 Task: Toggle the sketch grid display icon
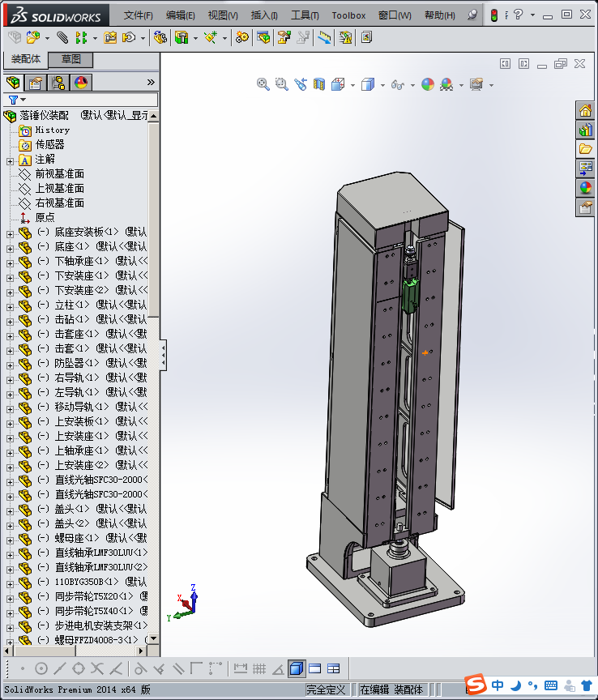tap(259, 668)
